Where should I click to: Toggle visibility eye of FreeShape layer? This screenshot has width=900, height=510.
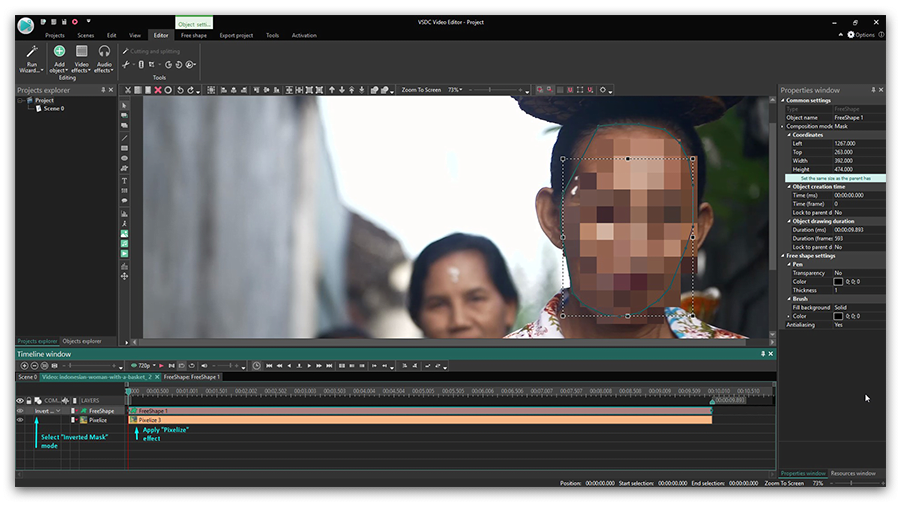[x=20, y=411]
